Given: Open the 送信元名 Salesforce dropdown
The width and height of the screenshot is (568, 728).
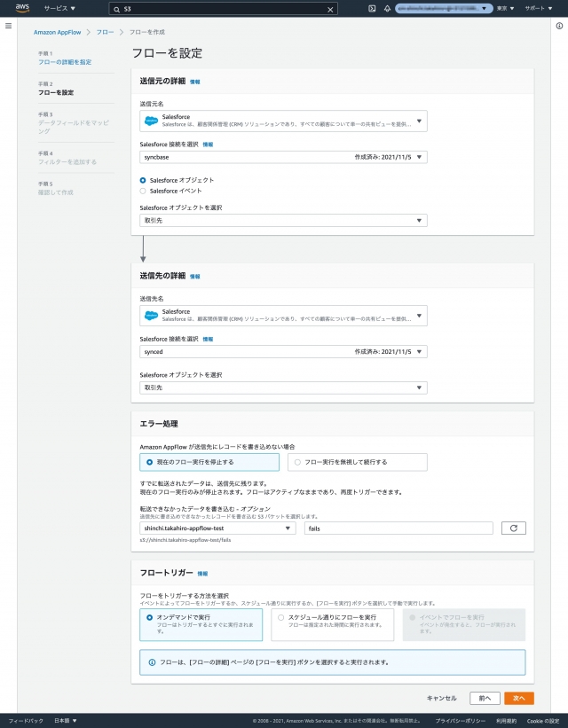Looking at the screenshot, I should point(283,121).
